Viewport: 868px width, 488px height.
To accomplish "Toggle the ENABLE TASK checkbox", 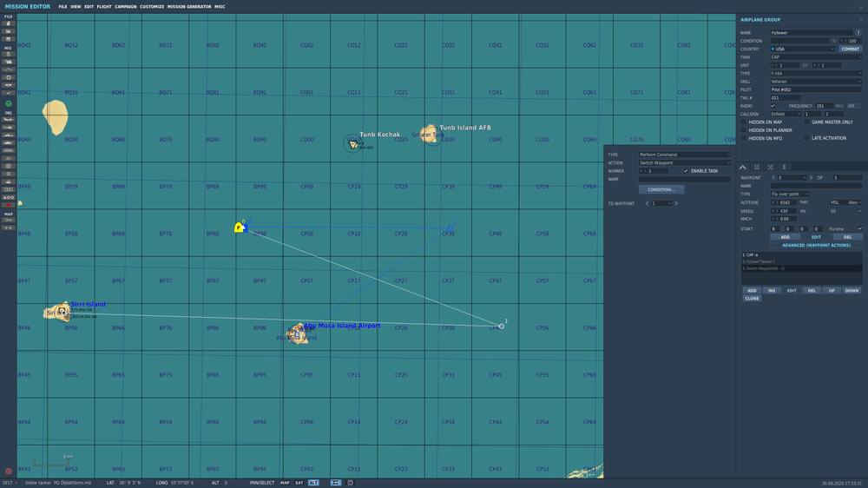I will point(686,171).
